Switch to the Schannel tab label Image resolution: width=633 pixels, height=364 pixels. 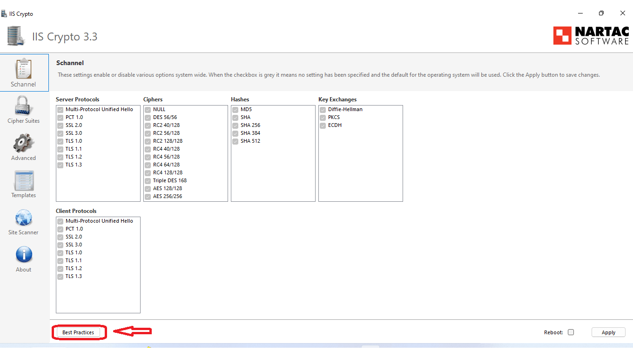23,84
